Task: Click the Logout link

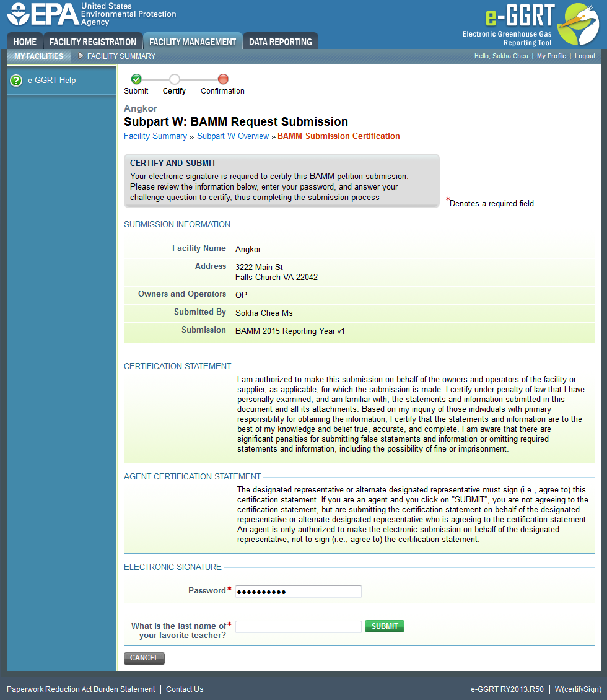Action: coord(584,56)
